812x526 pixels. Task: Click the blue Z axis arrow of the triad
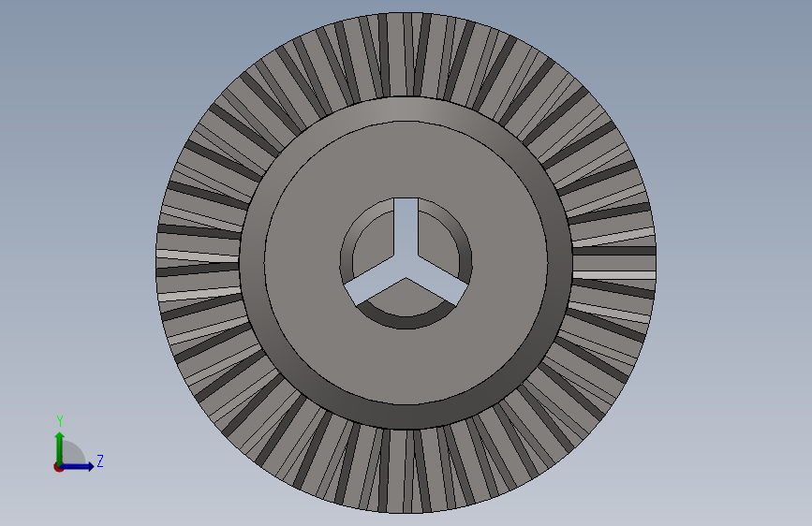click(x=78, y=466)
